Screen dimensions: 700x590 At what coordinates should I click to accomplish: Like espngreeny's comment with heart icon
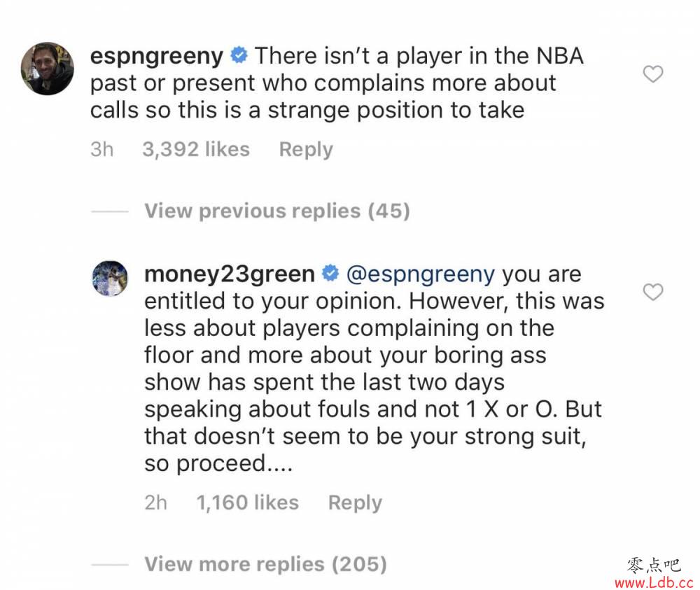click(x=652, y=74)
